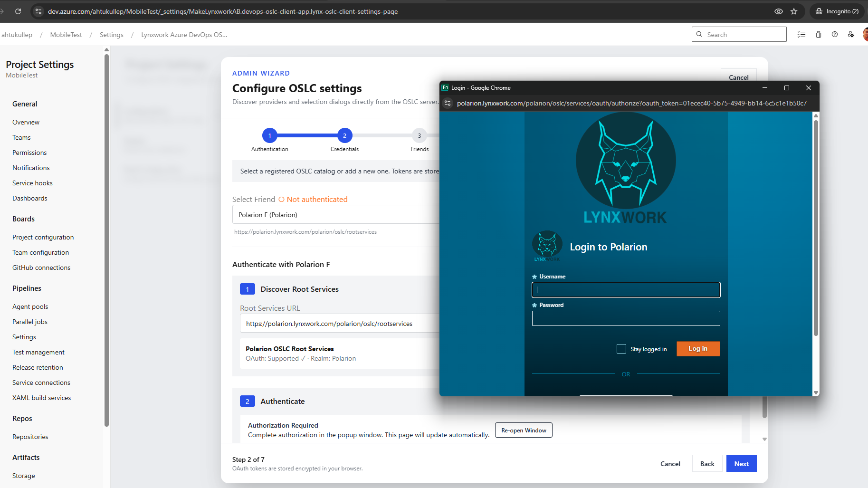This screenshot has width=868, height=488.
Task: Open the eye tracking-protection icon in address bar
Action: 779,11
